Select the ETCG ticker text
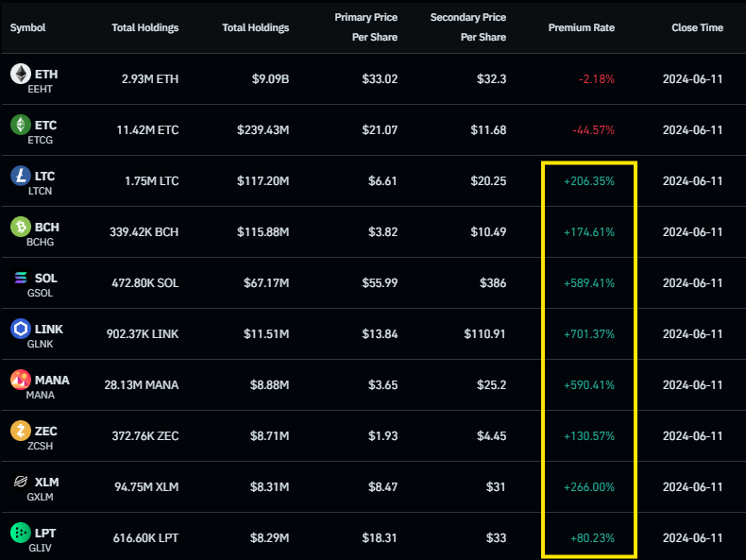The image size is (746, 560). point(40,140)
